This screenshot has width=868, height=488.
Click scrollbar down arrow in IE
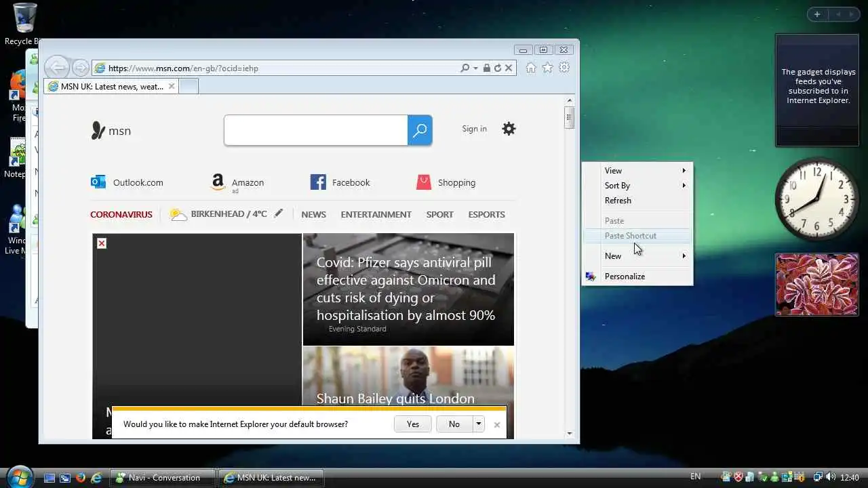570,433
